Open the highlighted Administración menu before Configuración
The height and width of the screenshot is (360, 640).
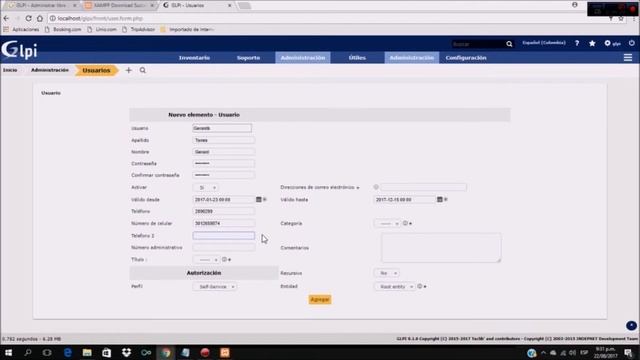411,58
